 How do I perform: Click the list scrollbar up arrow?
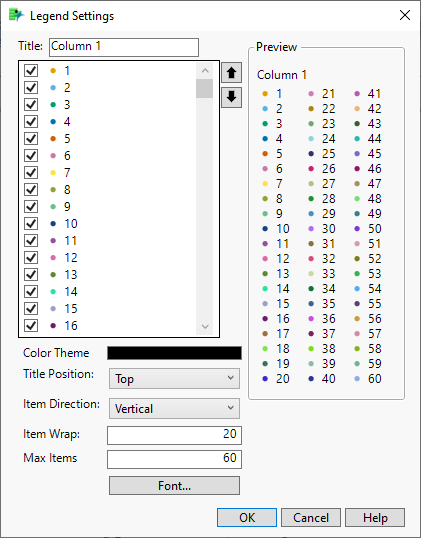click(205, 71)
